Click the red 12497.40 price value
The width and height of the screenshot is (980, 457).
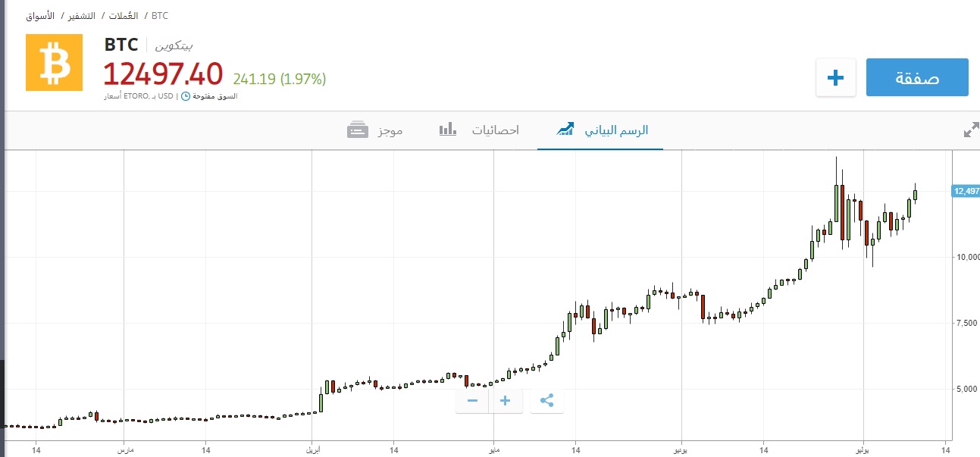163,74
